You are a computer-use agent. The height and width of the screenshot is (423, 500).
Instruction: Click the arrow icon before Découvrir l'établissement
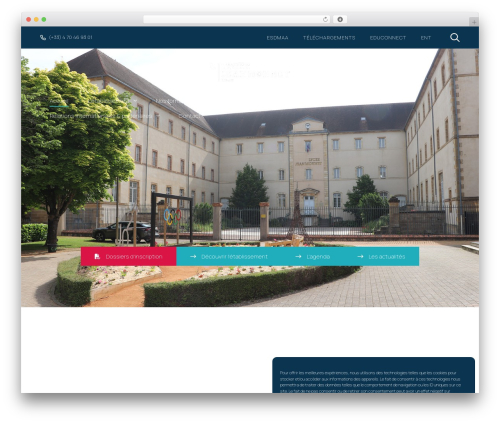point(193,256)
